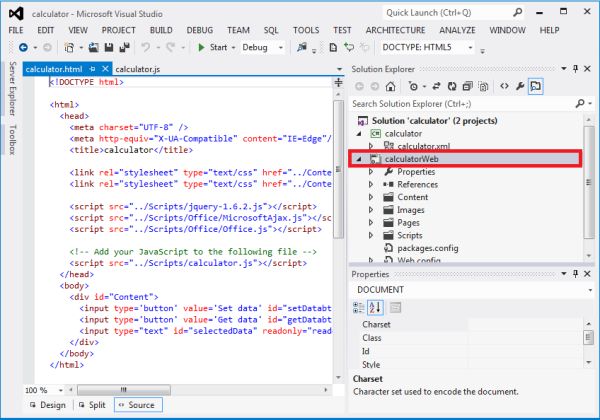Click the Home icon in Solution Explorer
Screen dimensions: 600x420
(392, 87)
